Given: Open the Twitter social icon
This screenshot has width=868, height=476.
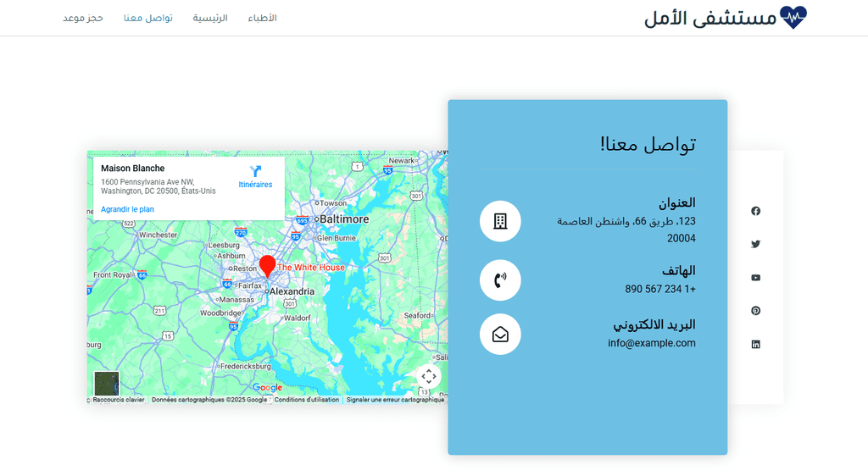Looking at the screenshot, I should click(x=755, y=245).
